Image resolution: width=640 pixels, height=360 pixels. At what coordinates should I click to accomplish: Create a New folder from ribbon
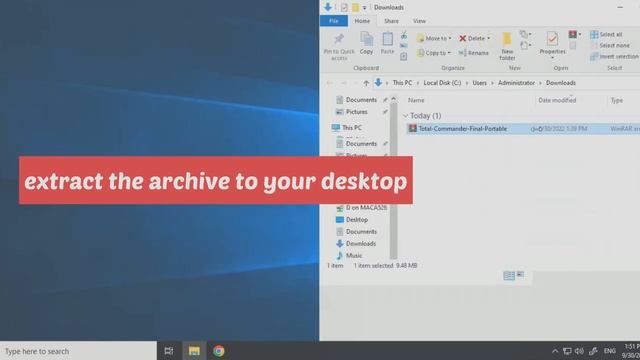507,46
